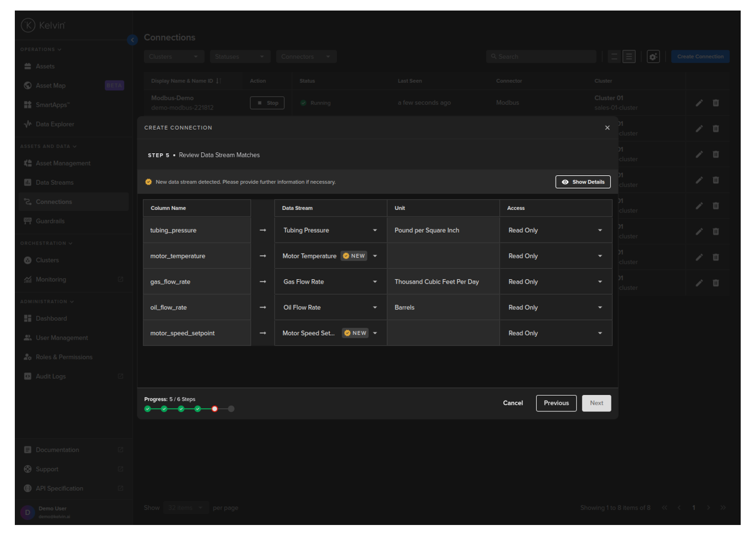Cancel the connection creation wizard
Screen dimensions: 756x536
[512, 403]
